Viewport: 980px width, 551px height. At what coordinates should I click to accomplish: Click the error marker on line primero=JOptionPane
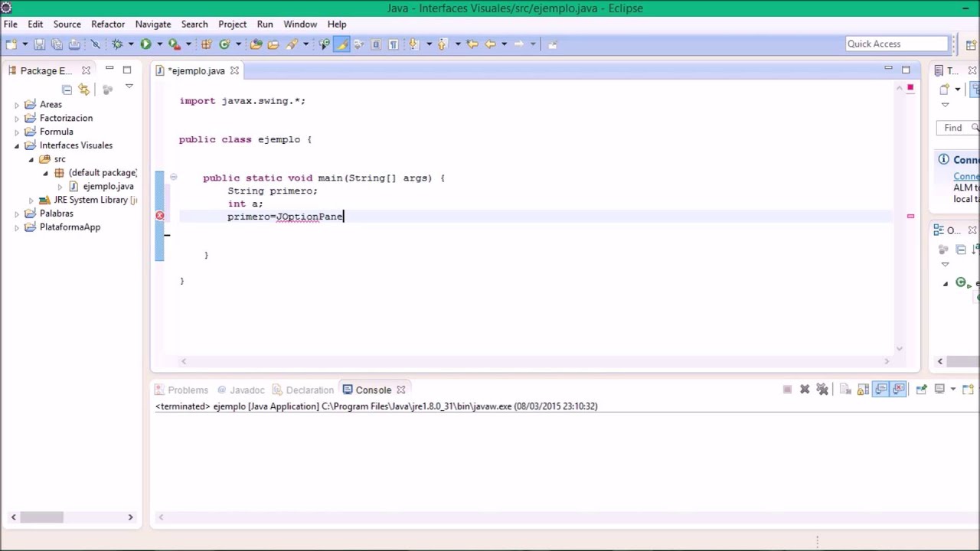[160, 216]
